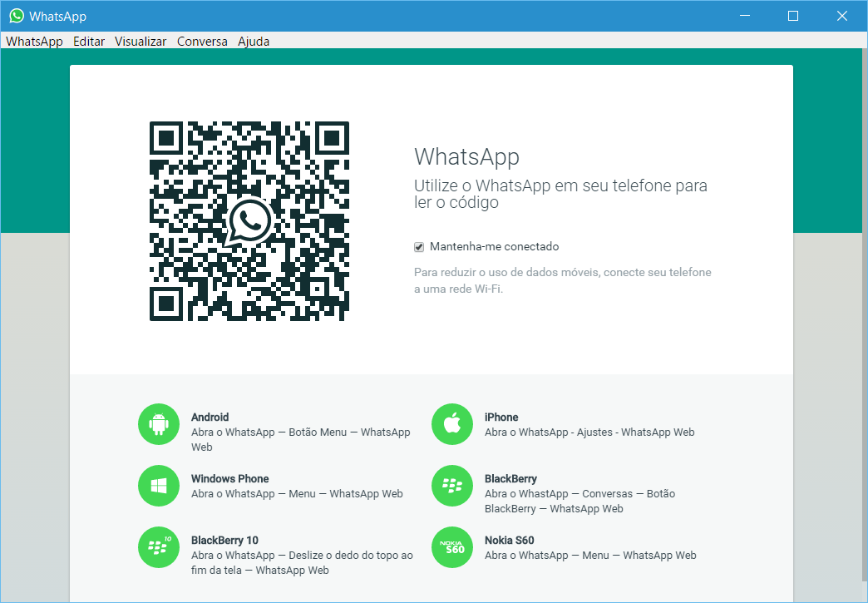Click the 'Mantenha-me conectado' label
Screen dimensions: 868x603
(x=495, y=246)
